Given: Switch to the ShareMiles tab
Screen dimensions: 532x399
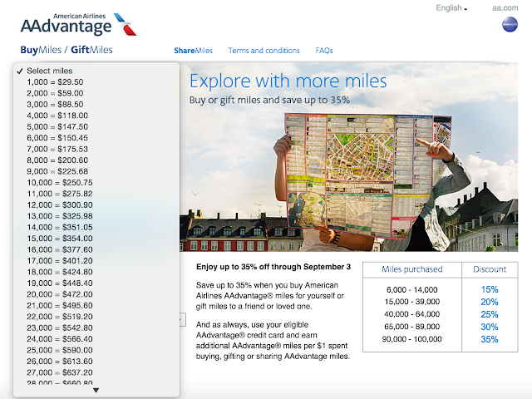Looking at the screenshot, I should 194,51.
